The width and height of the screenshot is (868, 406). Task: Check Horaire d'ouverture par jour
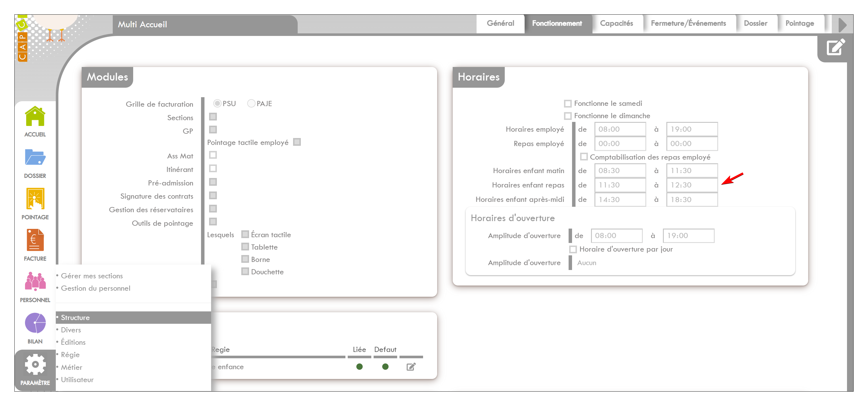[573, 249]
